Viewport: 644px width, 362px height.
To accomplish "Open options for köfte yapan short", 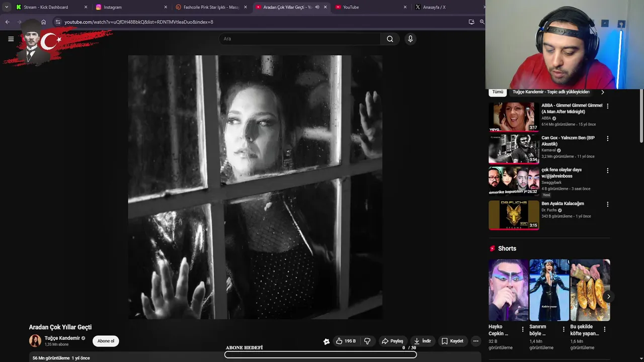I will 604,329.
